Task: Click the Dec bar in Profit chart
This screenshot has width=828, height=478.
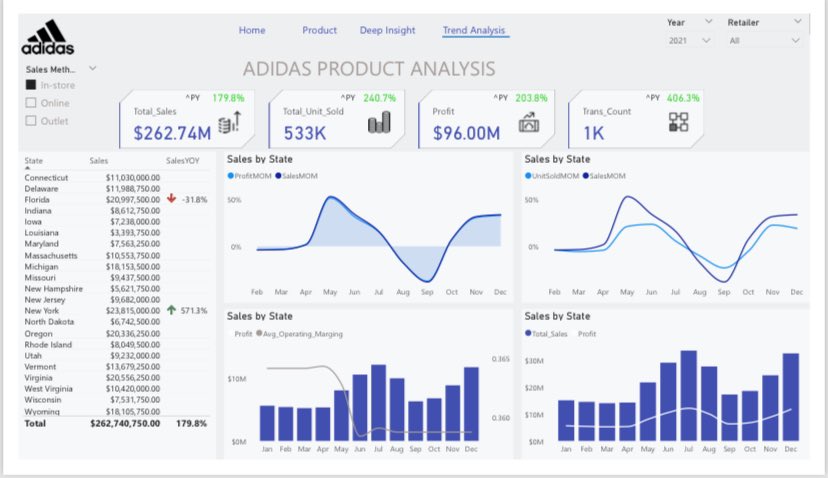Action: tap(471, 404)
